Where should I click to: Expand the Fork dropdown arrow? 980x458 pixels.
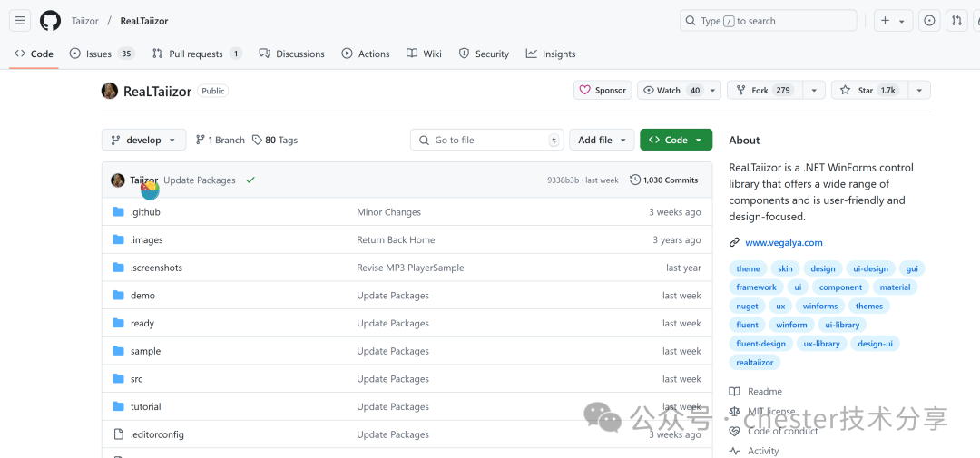click(x=814, y=90)
